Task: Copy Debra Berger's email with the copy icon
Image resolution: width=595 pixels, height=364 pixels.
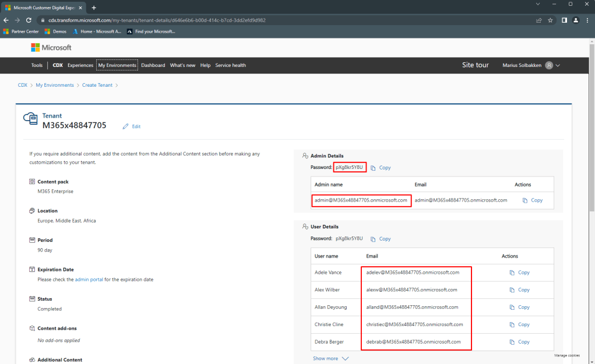Action: (x=513, y=342)
